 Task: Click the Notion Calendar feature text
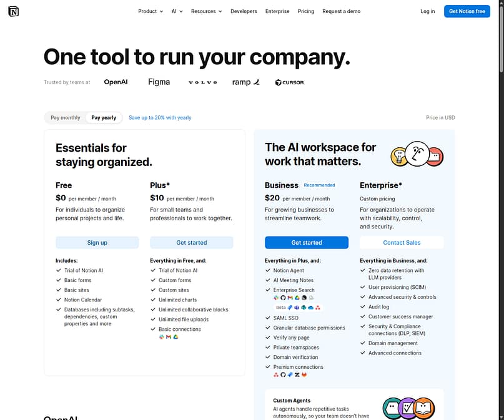coord(83,300)
